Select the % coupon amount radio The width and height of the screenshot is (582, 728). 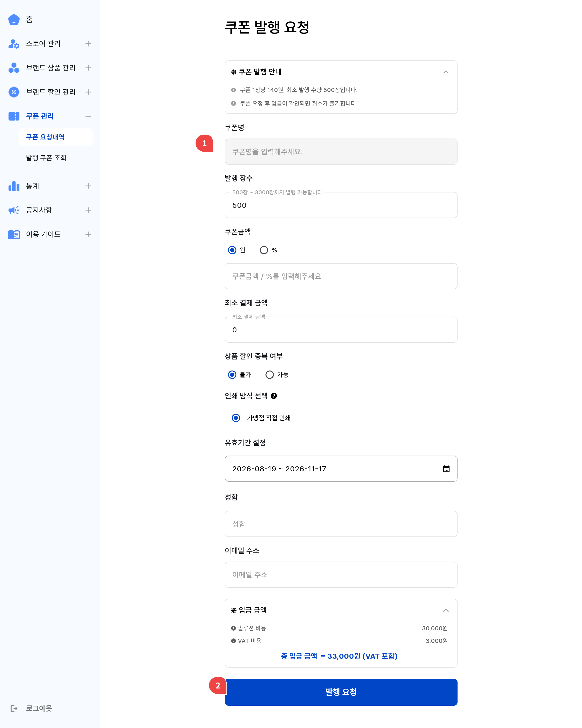(264, 250)
